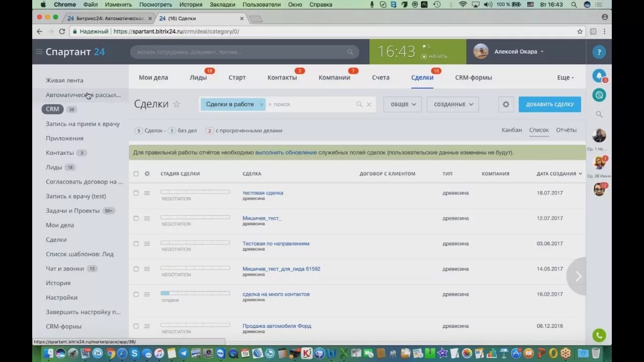Open row actions menu for Тестовая по направлениям

(147, 243)
